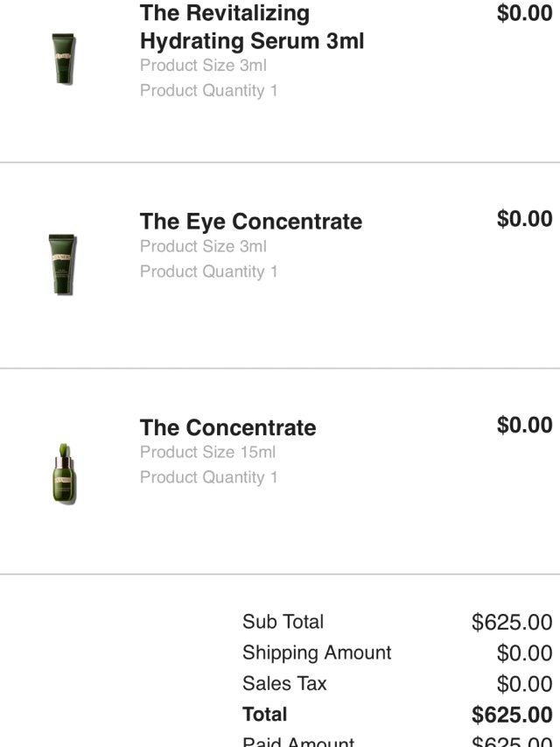Click the Product Size 15ml text
Image resolution: width=560 pixels, height=747 pixels.
tap(207, 453)
